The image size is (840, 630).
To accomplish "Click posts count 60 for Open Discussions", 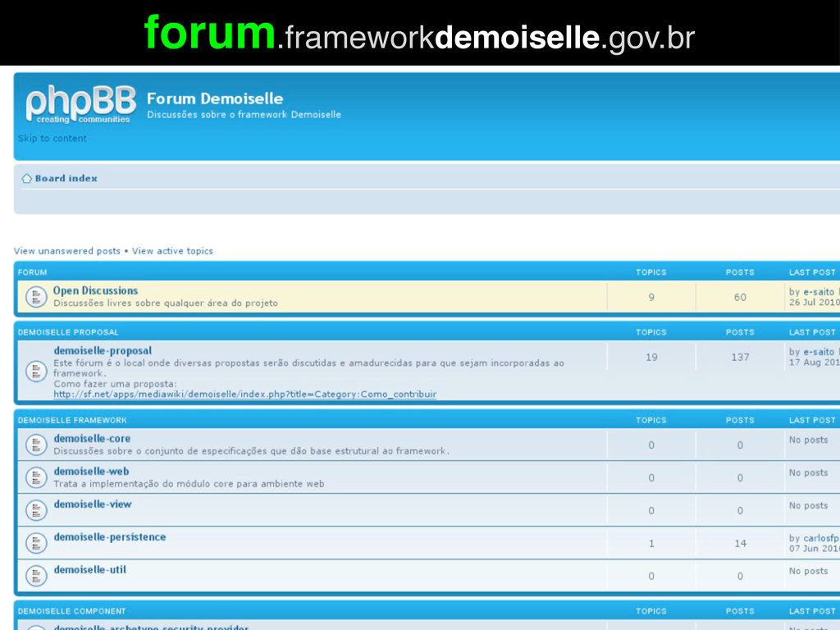I will (x=740, y=297).
